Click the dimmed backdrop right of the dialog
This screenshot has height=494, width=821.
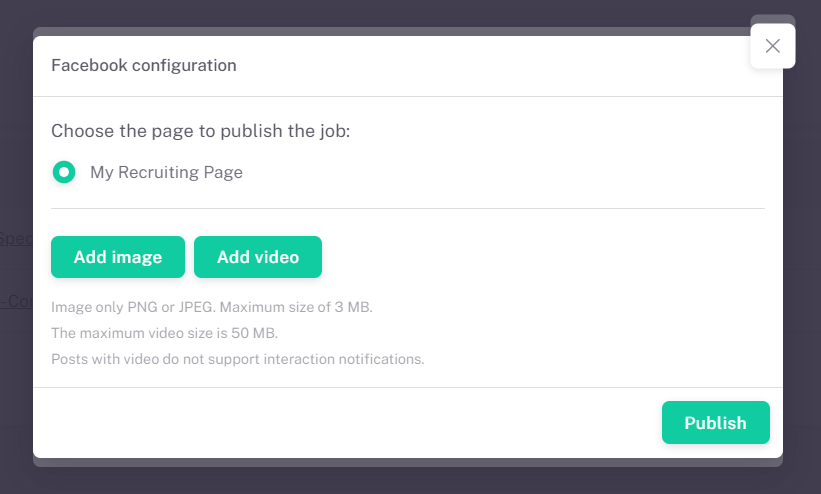803,250
